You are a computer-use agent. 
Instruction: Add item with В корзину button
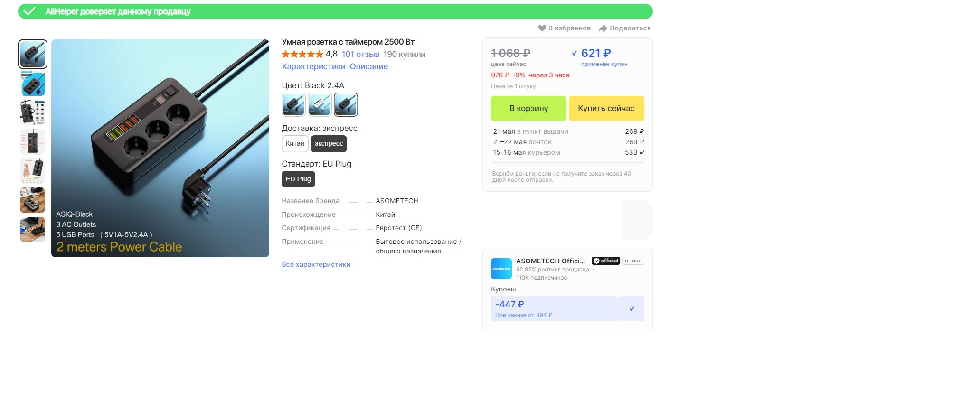528,109
